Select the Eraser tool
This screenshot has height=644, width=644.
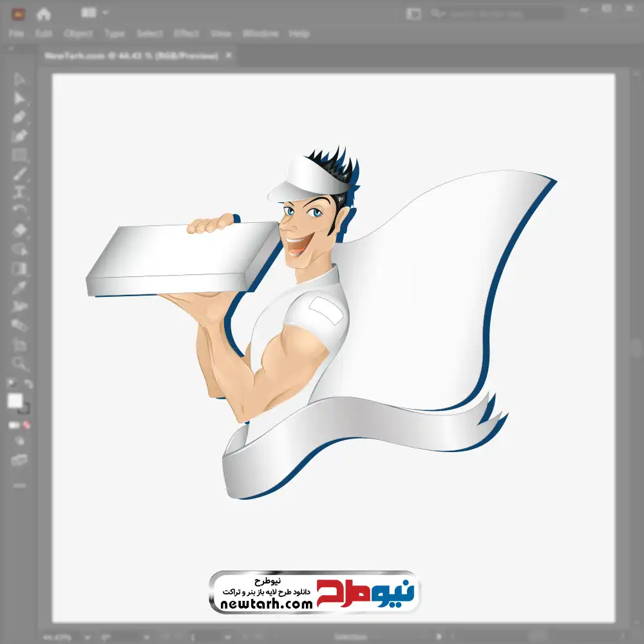19,231
